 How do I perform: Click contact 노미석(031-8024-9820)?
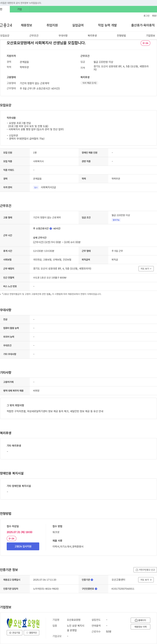point(46,589)
